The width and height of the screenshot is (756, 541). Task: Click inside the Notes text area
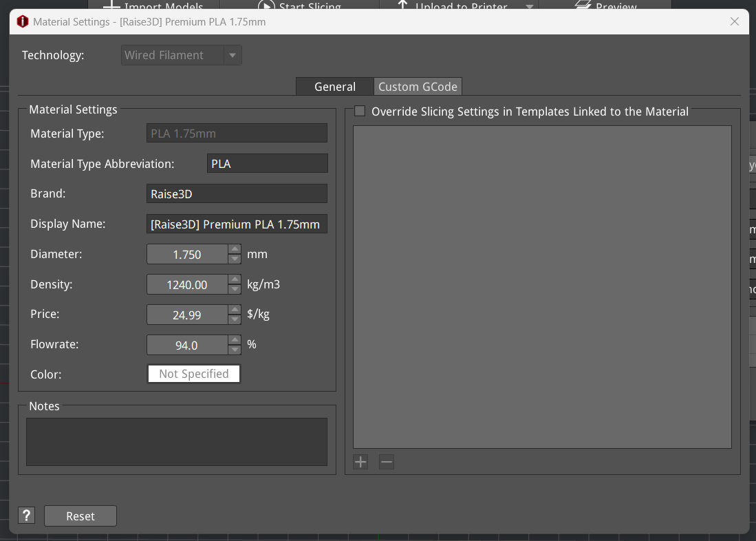click(177, 442)
